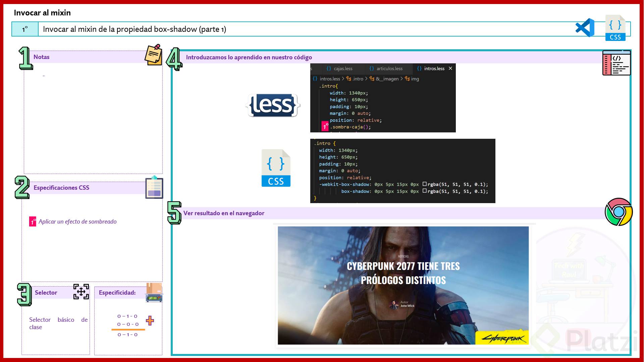Click img breadcrumb segment
Viewport: 644px width, 362px height.
pyautogui.click(x=415, y=79)
